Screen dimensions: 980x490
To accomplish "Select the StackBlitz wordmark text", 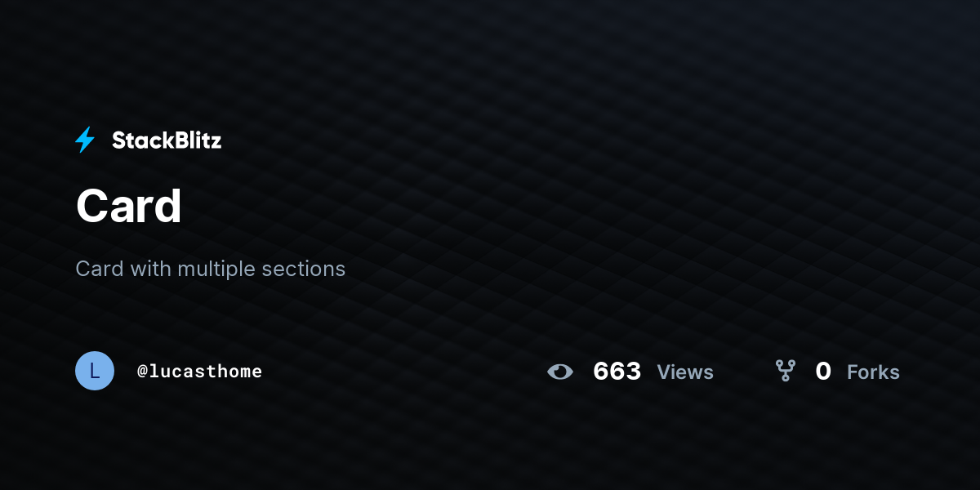I will [167, 140].
